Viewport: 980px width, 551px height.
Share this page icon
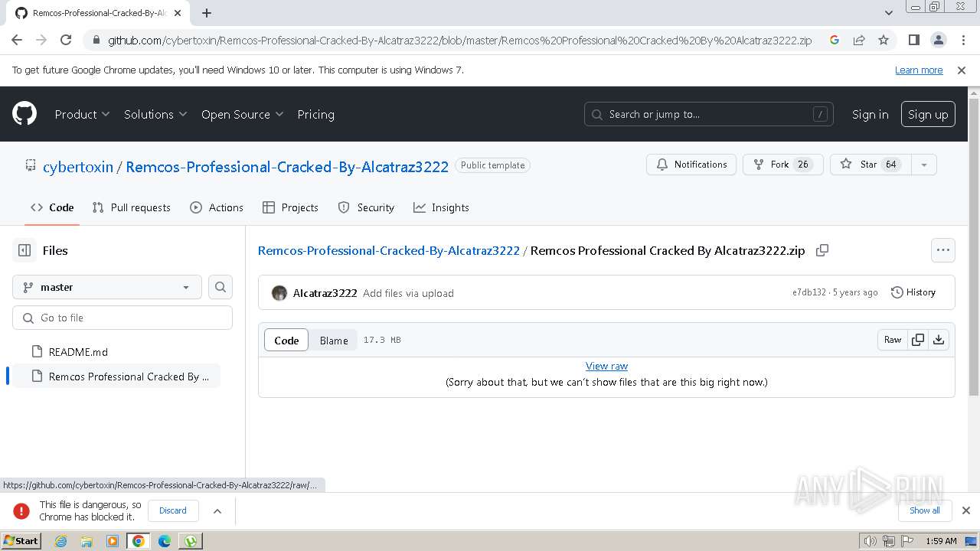tap(859, 40)
